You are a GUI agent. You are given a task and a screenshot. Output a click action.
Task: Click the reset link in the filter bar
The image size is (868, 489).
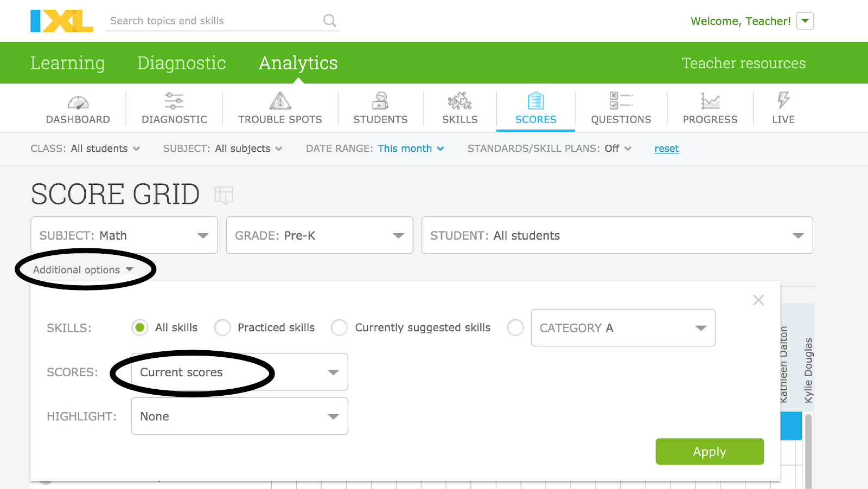(x=666, y=148)
